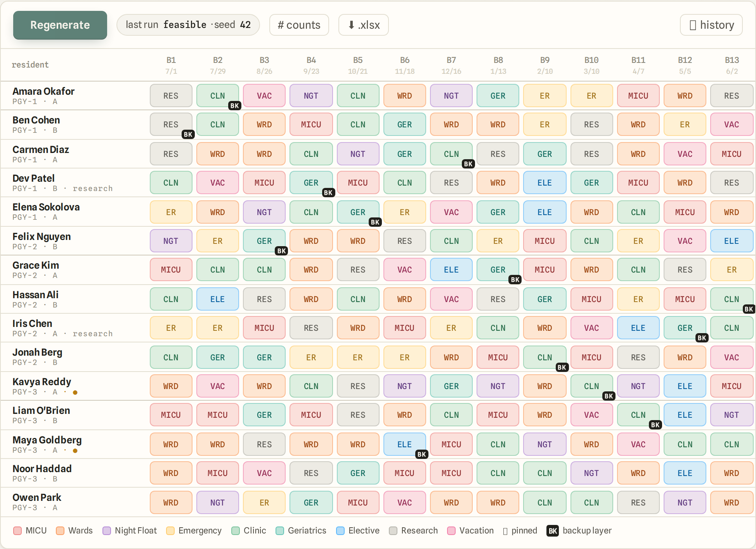The height and width of the screenshot is (549, 756).
Task: Click the BK badge on Maya Goldberg's B6 cell
Action: (422, 454)
